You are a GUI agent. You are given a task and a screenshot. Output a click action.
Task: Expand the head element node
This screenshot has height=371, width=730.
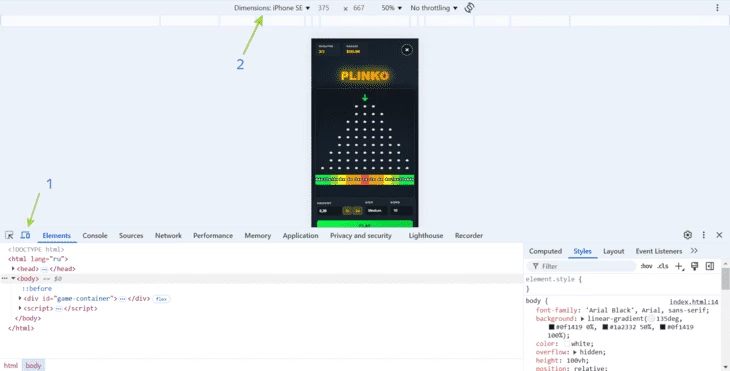coord(13,269)
